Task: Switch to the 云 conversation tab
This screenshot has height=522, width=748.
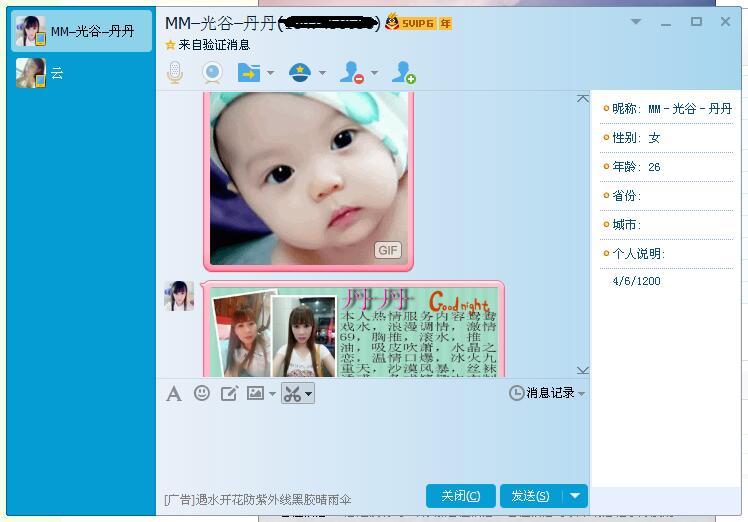Action: pyautogui.click(x=81, y=73)
